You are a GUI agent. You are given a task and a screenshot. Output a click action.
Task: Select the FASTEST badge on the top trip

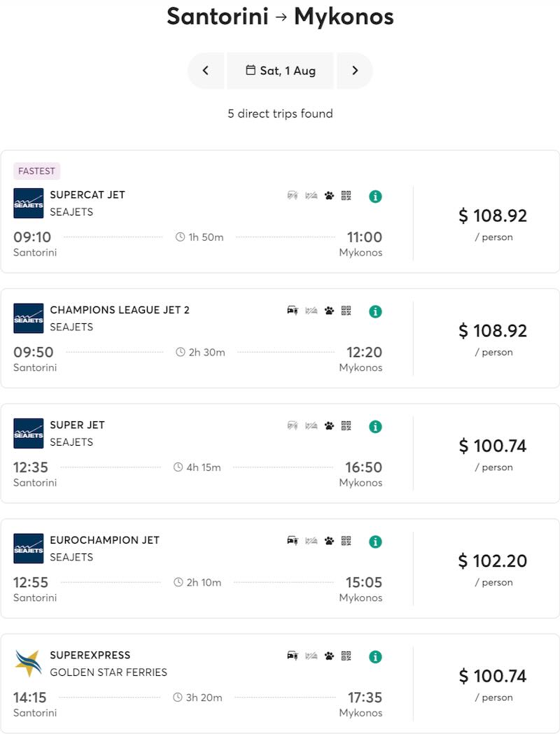(x=36, y=171)
